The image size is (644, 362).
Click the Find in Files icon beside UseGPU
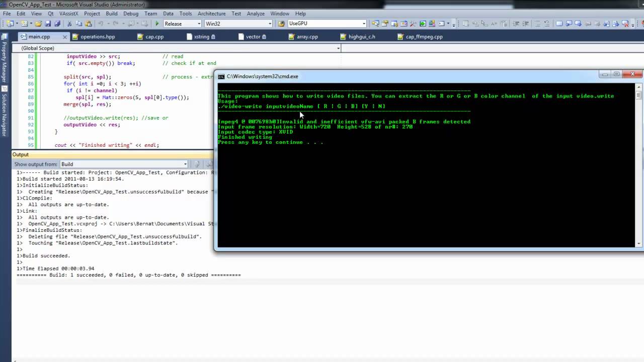click(x=281, y=24)
